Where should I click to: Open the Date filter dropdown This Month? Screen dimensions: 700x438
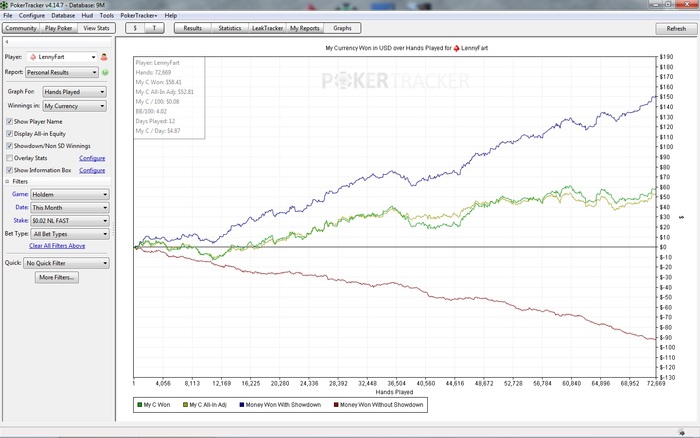pos(70,208)
